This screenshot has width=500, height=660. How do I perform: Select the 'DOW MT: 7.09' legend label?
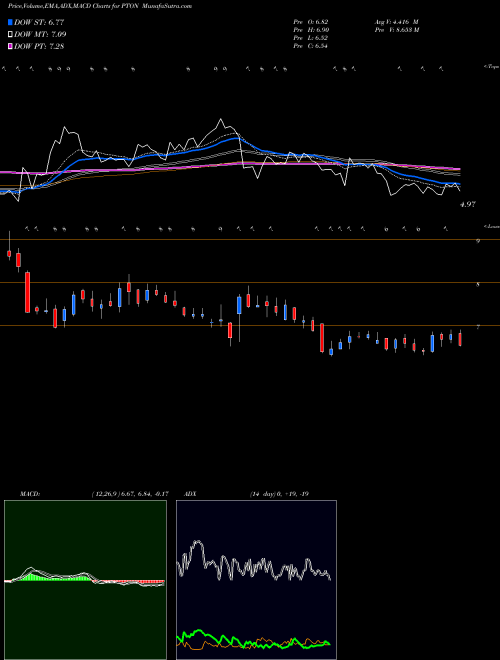(40, 35)
